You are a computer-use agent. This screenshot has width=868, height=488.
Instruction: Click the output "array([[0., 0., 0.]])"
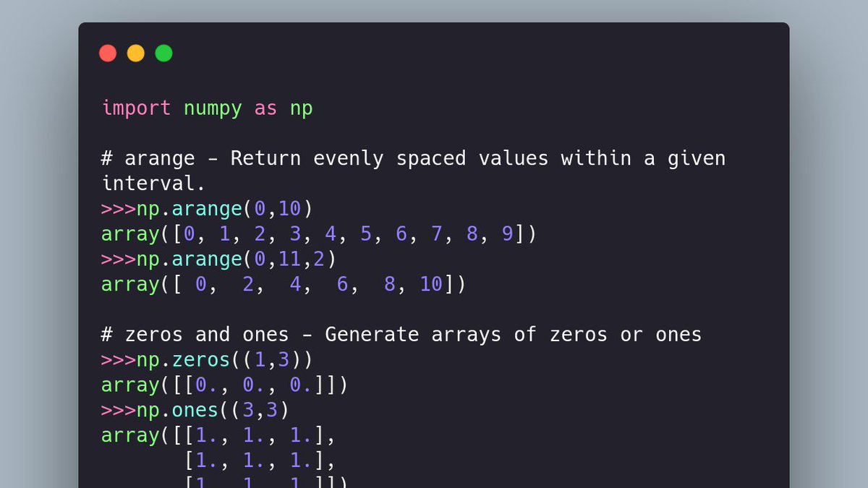[x=225, y=385]
